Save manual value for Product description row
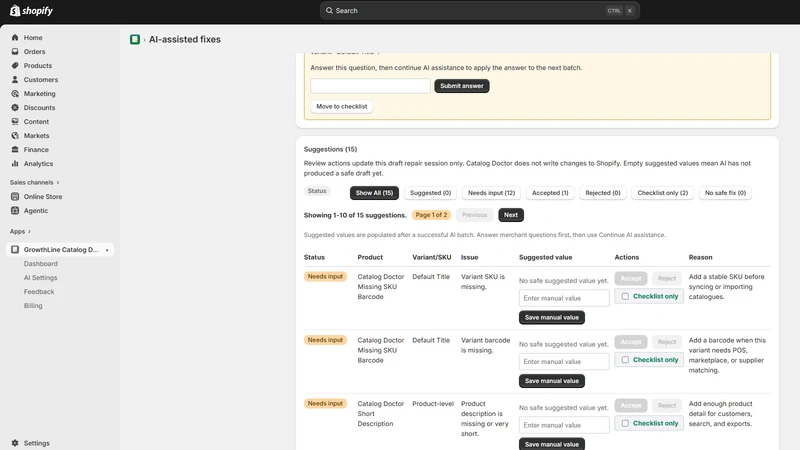 tap(552, 444)
